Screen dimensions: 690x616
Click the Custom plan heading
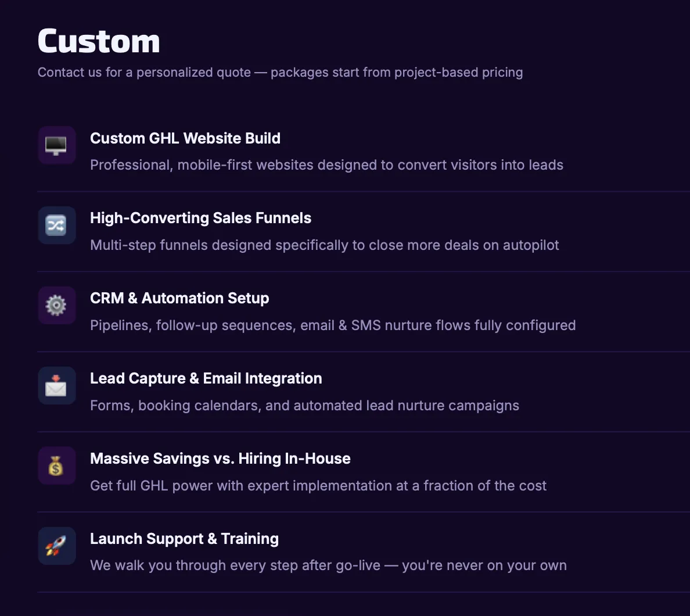pos(99,41)
